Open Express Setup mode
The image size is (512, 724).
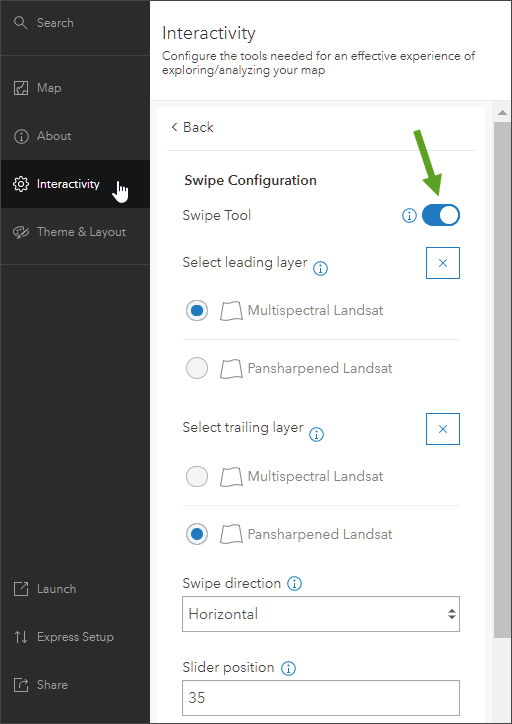coord(75,637)
